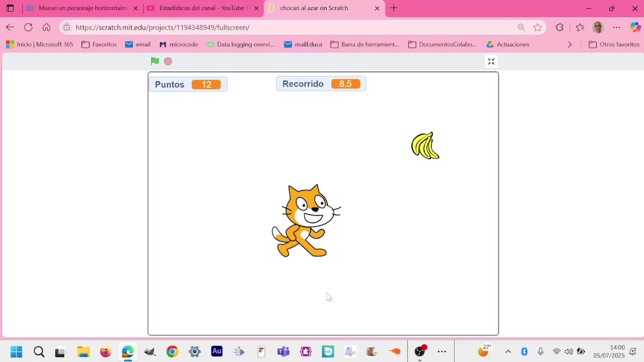This screenshot has height=362, width=644.
Task: Open Wi-Fi network tray icon
Action: pos(556,351)
